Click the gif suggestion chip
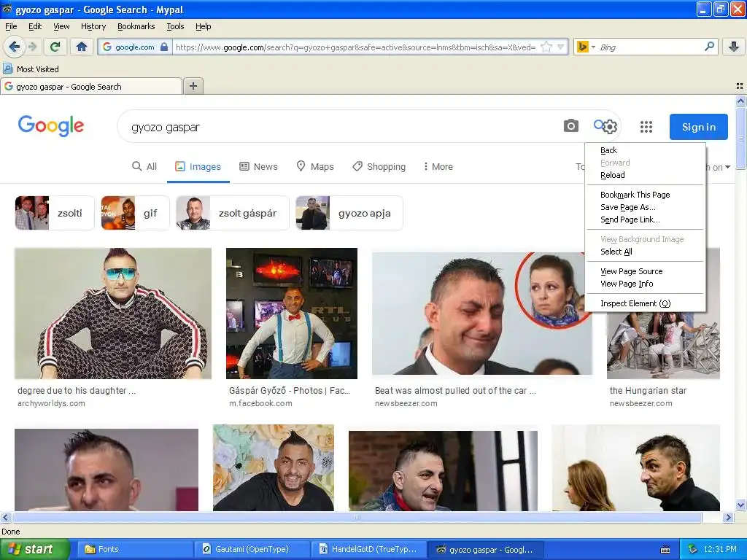Image resolution: width=747 pixels, height=560 pixels. (x=135, y=213)
